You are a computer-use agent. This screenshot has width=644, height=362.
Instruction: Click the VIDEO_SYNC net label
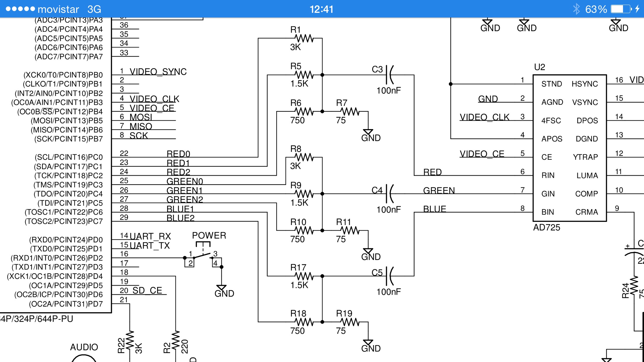[x=158, y=72]
